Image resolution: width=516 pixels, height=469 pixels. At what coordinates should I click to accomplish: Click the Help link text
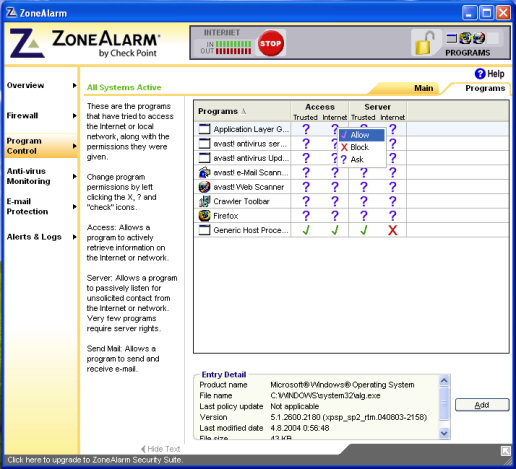point(496,74)
